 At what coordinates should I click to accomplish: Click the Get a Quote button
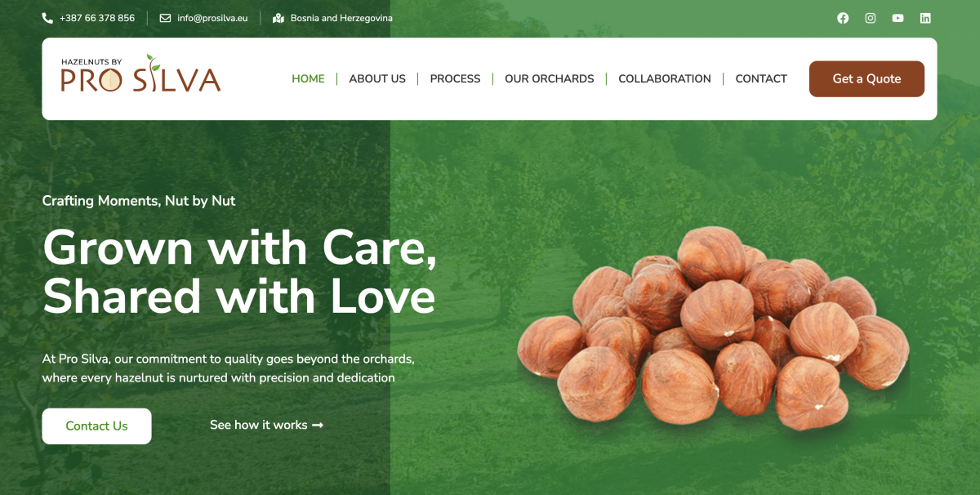tap(866, 79)
